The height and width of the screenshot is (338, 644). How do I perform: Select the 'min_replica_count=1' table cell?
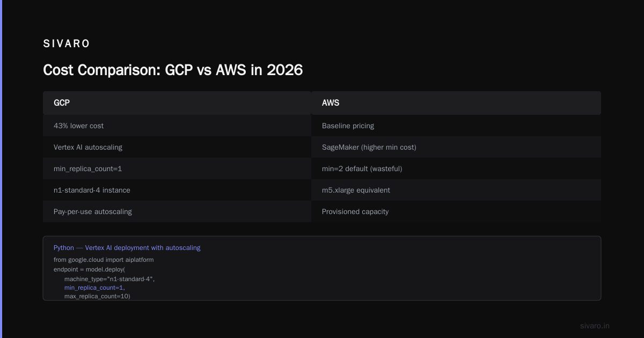177,168
